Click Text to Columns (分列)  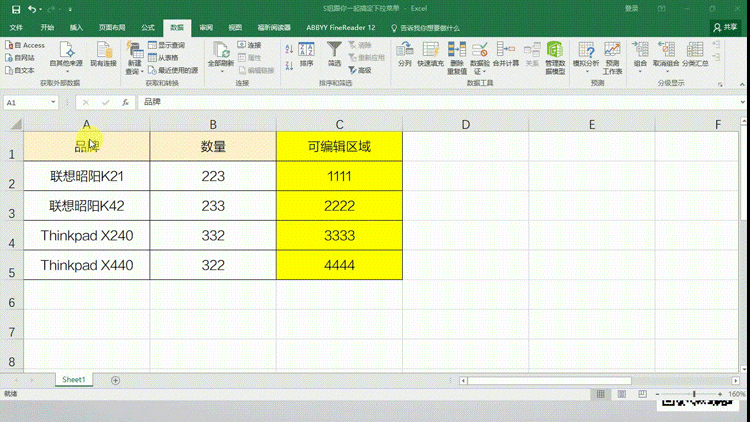point(405,54)
